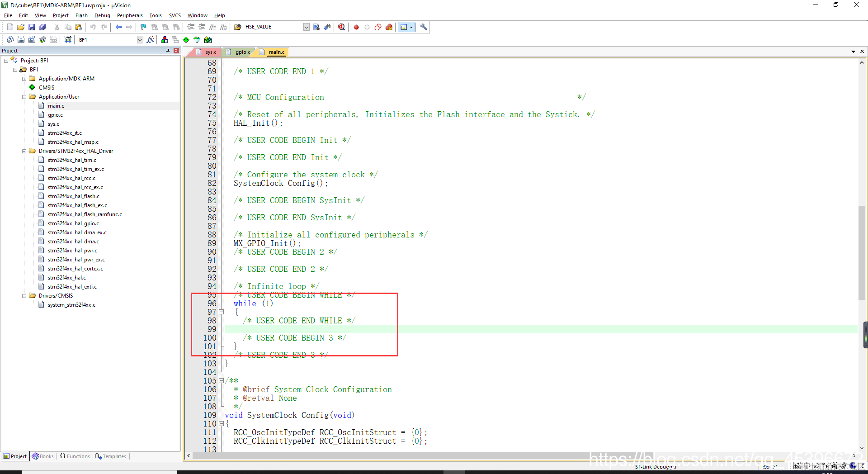Insert a breakpoint with the red dot
868x474 pixels.
[356, 27]
